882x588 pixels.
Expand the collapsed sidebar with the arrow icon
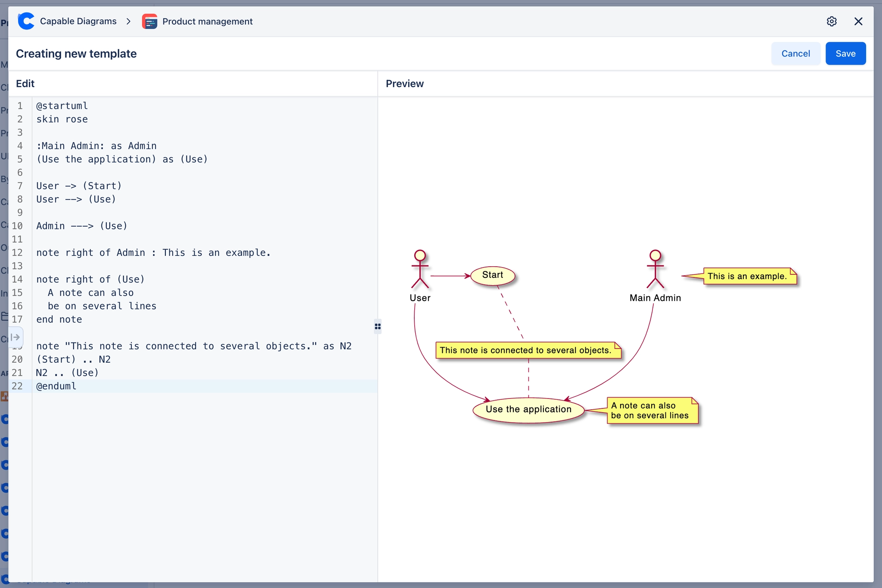[x=16, y=337]
